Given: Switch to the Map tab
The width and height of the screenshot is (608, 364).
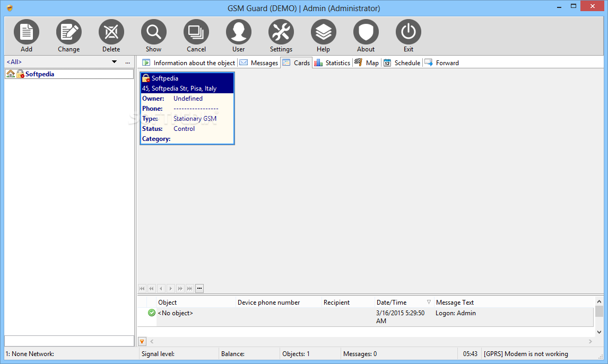Looking at the screenshot, I should click(367, 63).
